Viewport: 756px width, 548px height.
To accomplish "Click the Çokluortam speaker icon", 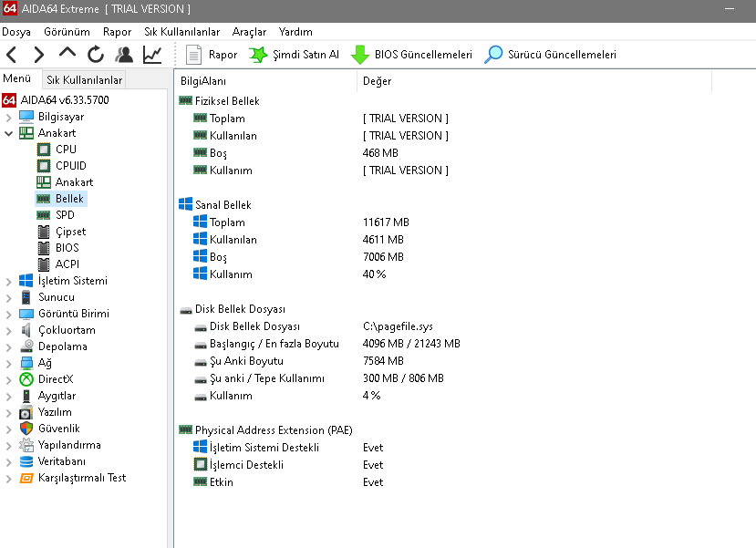I will point(26,330).
